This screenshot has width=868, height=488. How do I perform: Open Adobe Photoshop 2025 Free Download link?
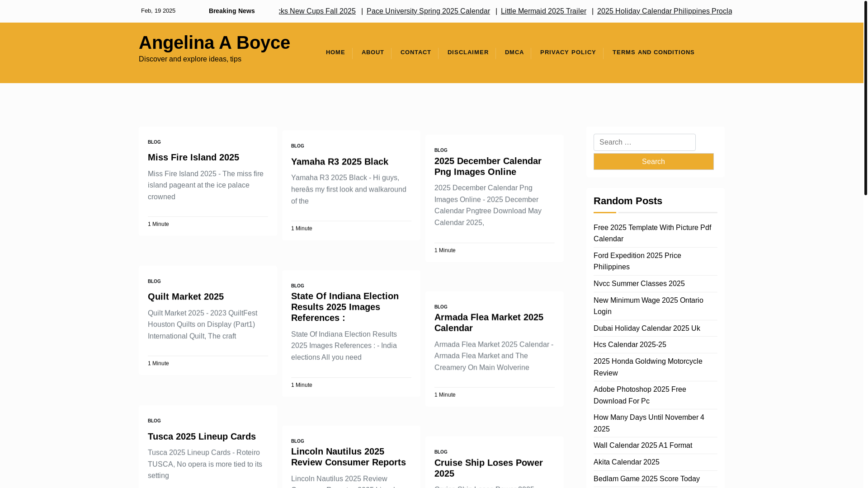coord(640,395)
